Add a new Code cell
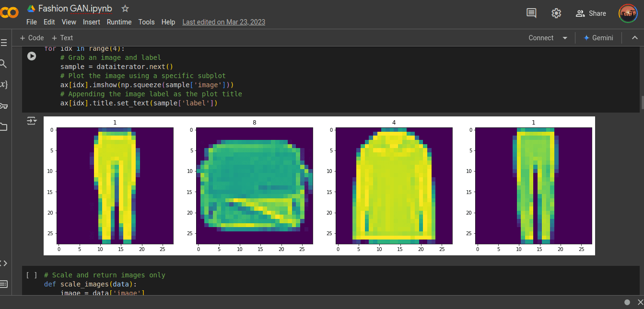The height and width of the screenshot is (309, 644). pyautogui.click(x=32, y=38)
